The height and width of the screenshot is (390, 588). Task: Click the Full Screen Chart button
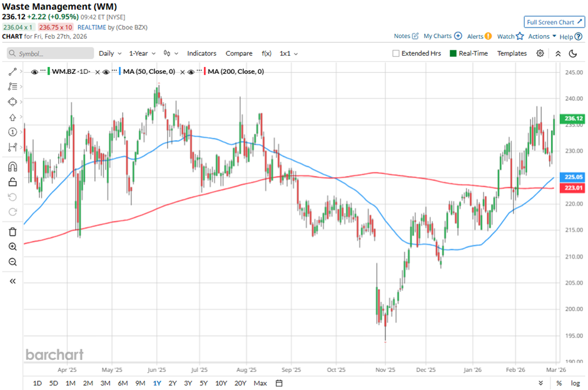point(554,22)
